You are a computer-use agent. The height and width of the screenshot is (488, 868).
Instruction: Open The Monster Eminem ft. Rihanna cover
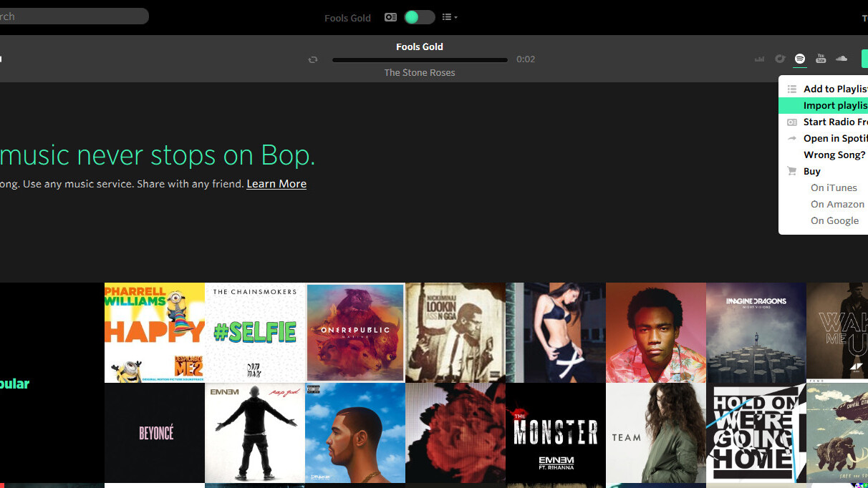tap(556, 433)
